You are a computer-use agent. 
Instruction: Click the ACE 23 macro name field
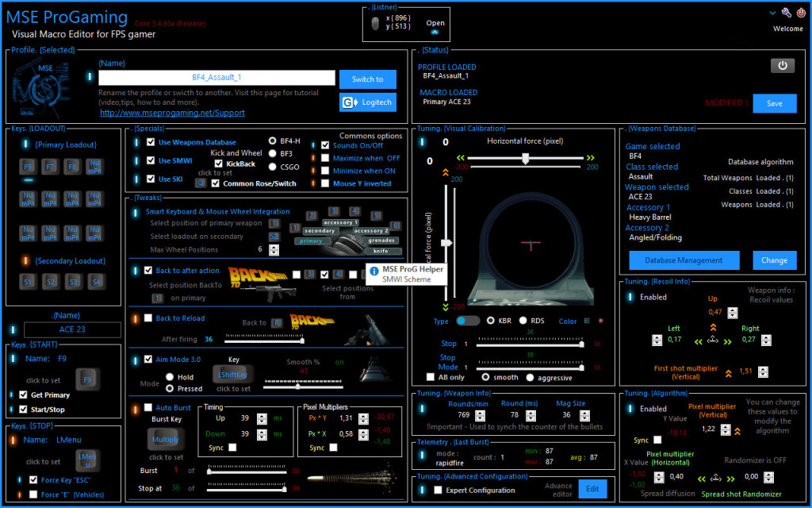[72, 329]
